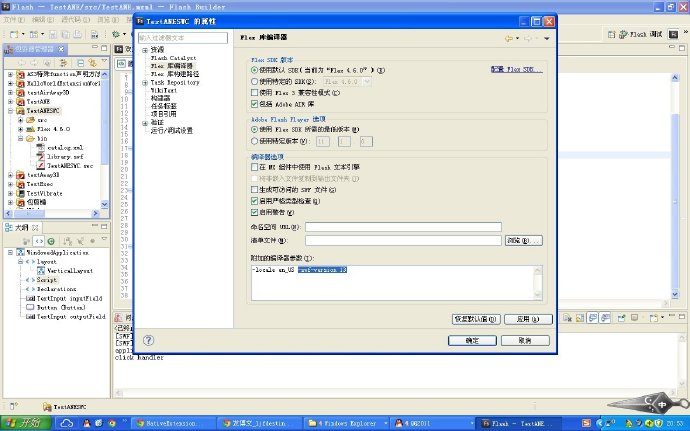Click the OK button in properties dialog
The width and height of the screenshot is (690, 431).
point(472,340)
